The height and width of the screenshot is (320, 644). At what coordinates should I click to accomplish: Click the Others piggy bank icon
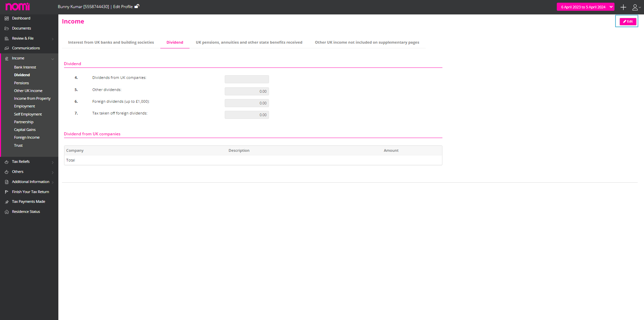click(x=7, y=172)
